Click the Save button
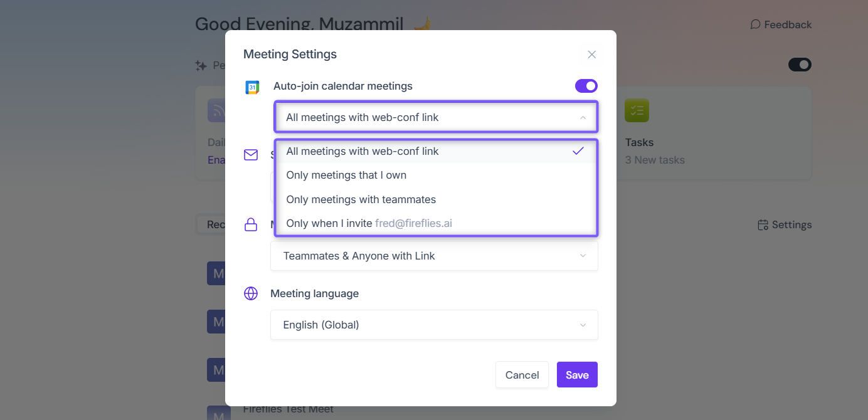This screenshot has height=420, width=868. click(577, 375)
